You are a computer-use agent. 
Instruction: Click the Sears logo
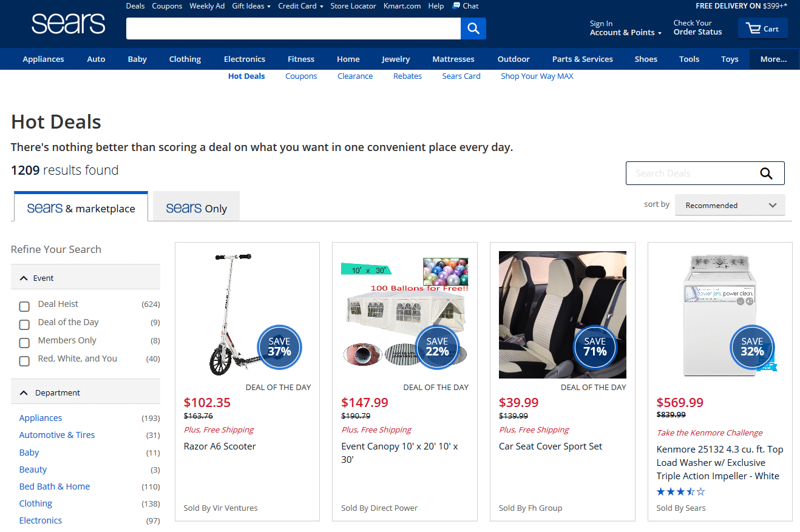[x=68, y=24]
